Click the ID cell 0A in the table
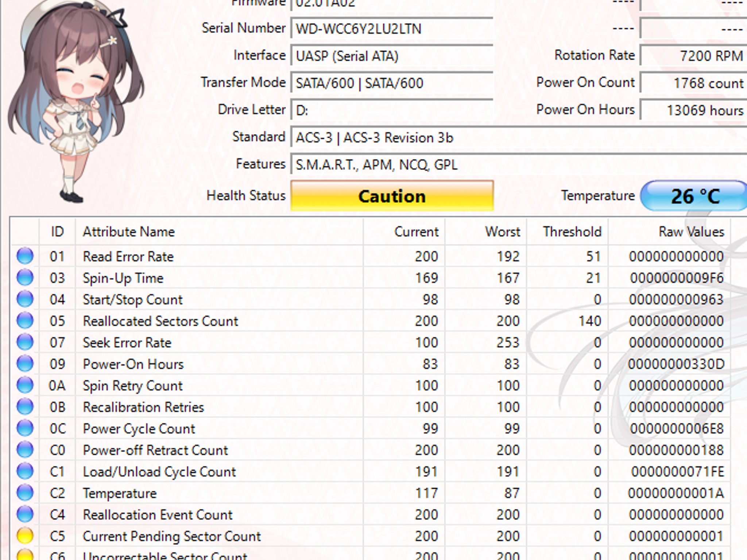This screenshot has height=560, width=747. click(57, 385)
